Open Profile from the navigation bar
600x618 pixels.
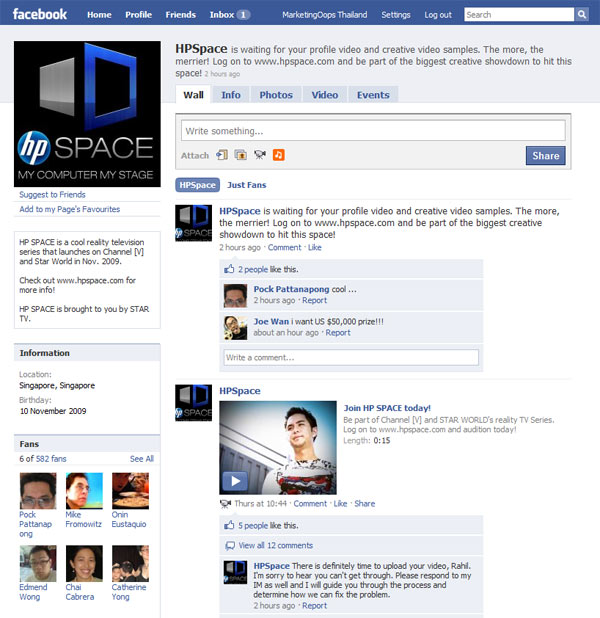click(x=138, y=15)
